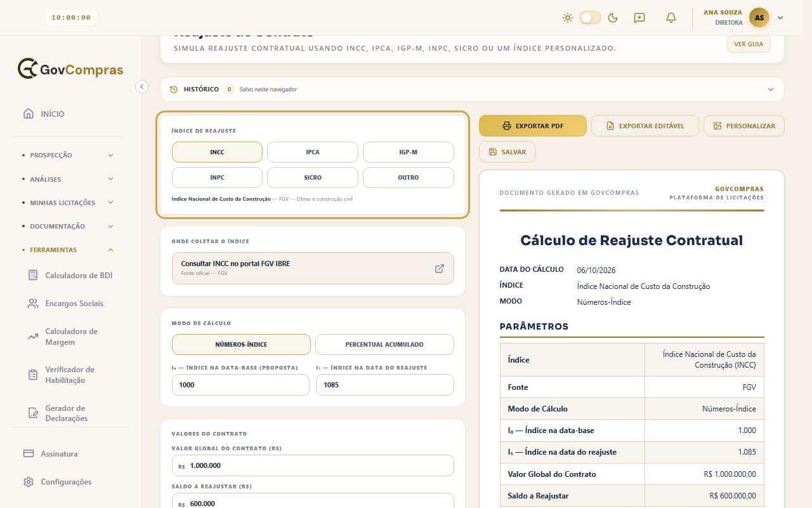Click the AS profile avatar
The image size is (812, 508).
(x=759, y=18)
